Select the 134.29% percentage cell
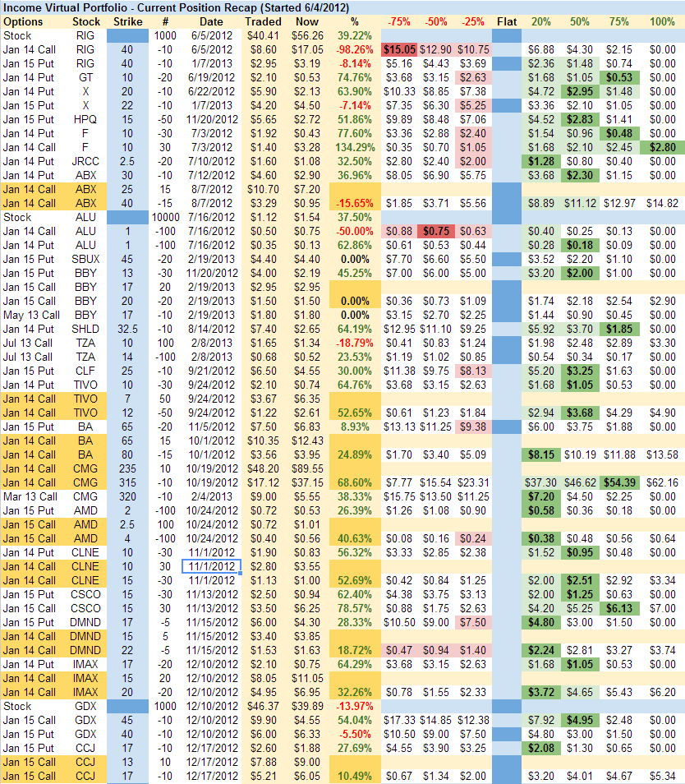The width and height of the screenshot is (685, 784). pos(354,148)
